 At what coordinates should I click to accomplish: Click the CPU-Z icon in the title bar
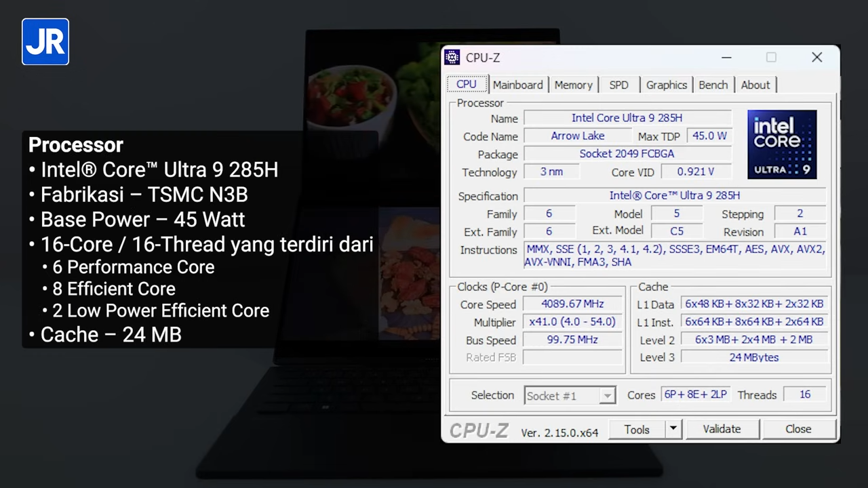pos(452,58)
